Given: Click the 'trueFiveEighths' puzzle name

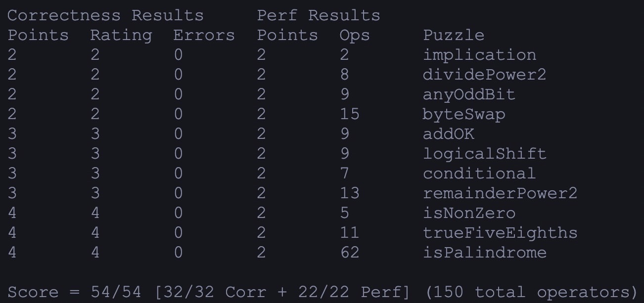Looking at the screenshot, I should [x=500, y=233].
